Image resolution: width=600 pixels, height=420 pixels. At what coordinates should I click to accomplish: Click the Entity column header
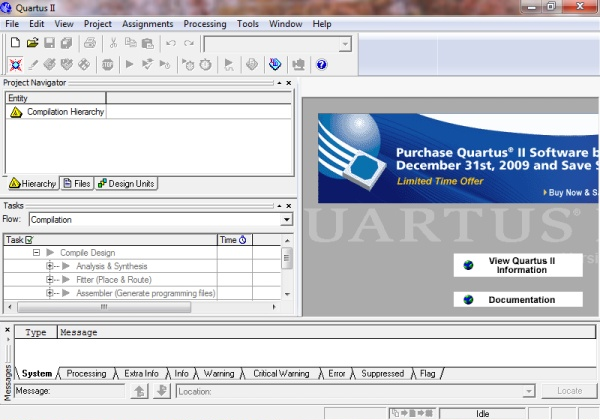tap(55, 98)
